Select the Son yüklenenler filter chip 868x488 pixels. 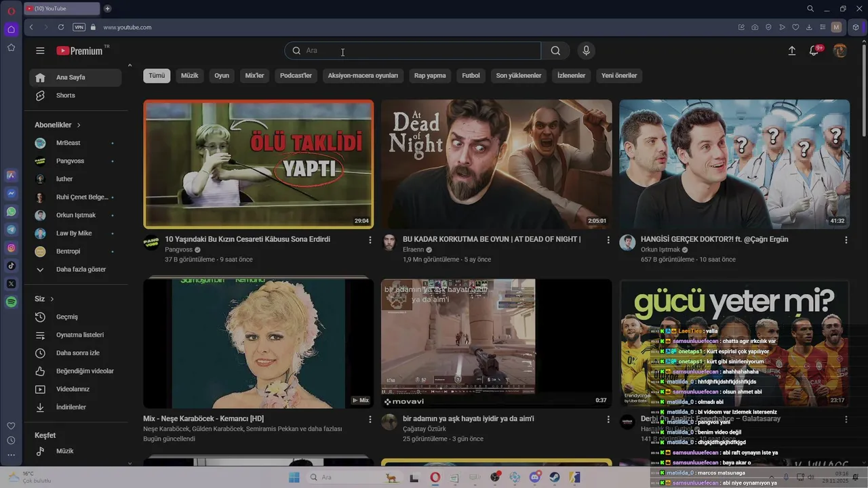519,75
